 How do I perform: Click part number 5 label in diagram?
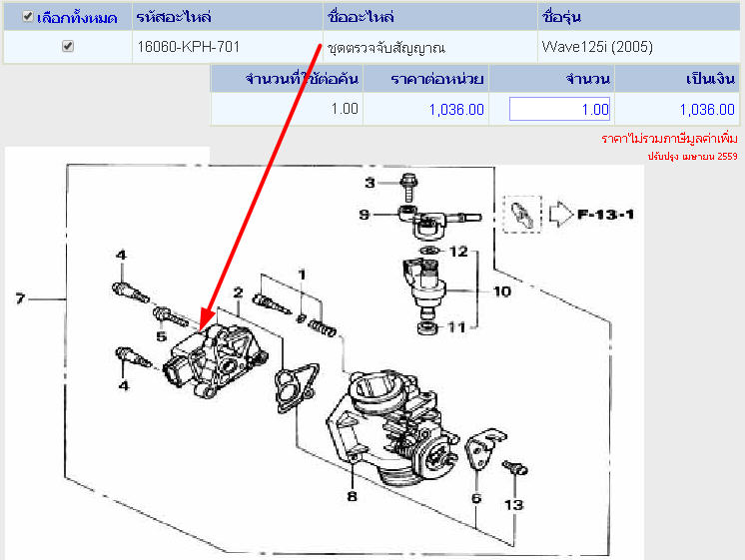162,336
